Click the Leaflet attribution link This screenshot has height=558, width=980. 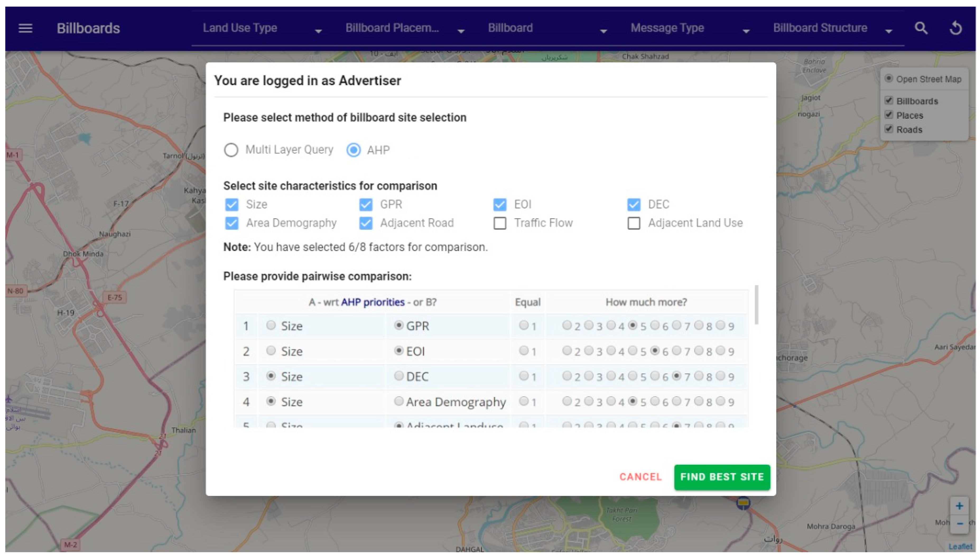point(960,547)
